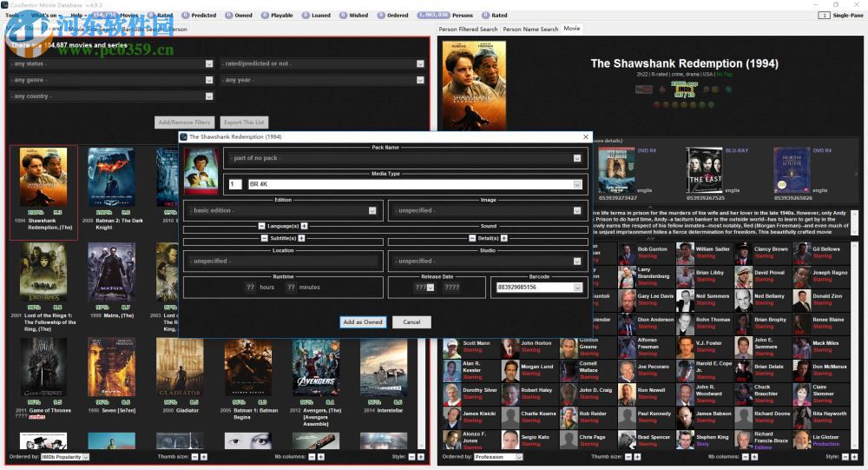Click the Release Date year field
The width and height of the screenshot is (868, 470).
pyautogui.click(x=451, y=287)
